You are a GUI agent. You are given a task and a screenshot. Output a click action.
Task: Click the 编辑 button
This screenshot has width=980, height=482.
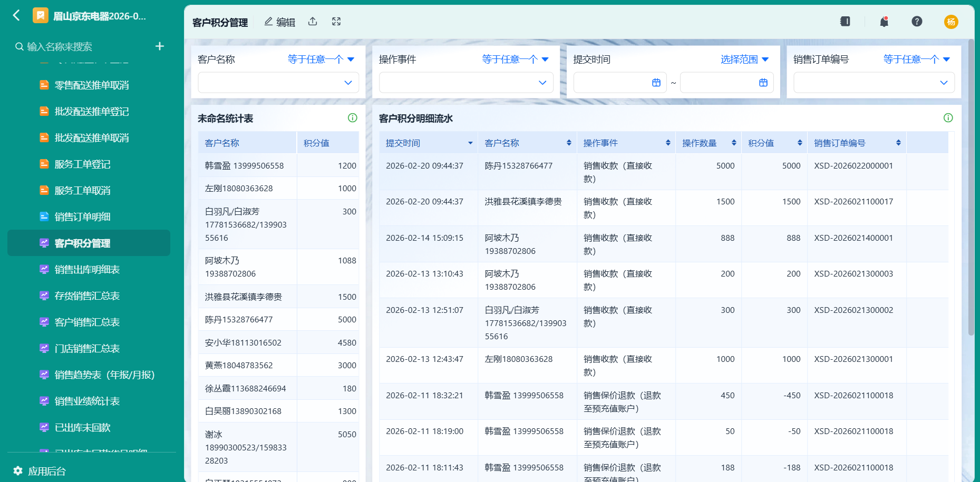(x=279, y=22)
